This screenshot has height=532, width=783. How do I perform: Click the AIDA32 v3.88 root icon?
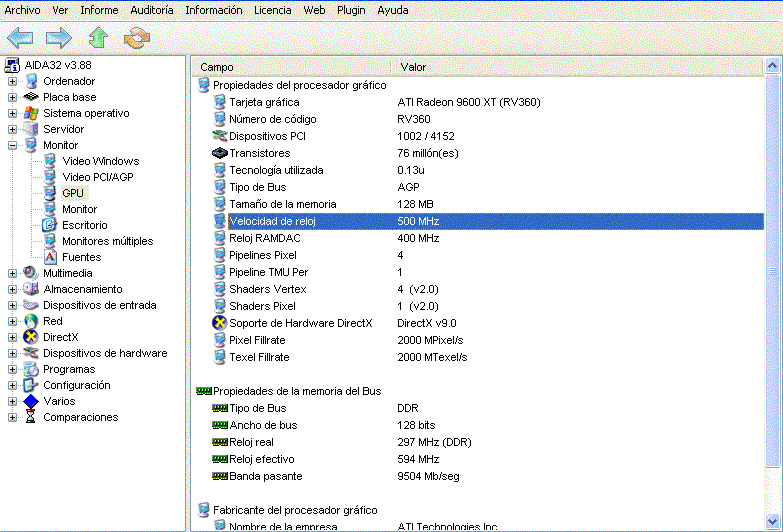point(12,65)
